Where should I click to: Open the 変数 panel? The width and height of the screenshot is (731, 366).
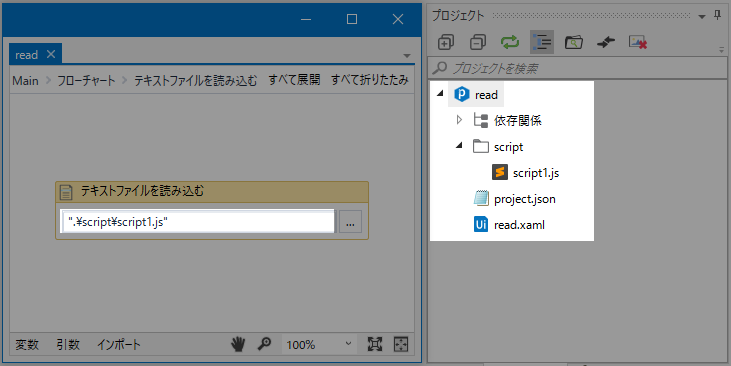point(27,345)
